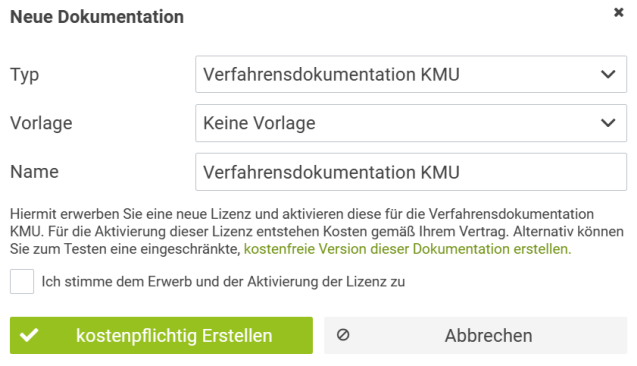Focus the Name input field

click(x=411, y=172)
